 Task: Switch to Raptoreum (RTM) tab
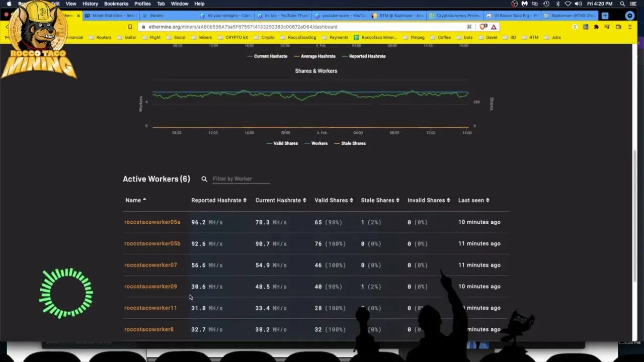569,16
